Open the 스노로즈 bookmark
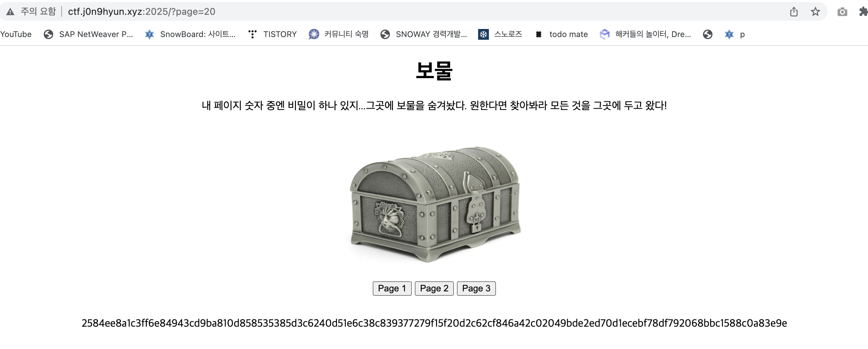 [500, 34]
